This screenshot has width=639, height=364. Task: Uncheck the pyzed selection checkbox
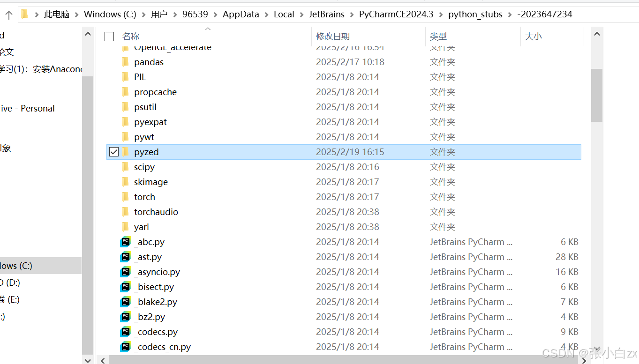click(x=113, y=152)
